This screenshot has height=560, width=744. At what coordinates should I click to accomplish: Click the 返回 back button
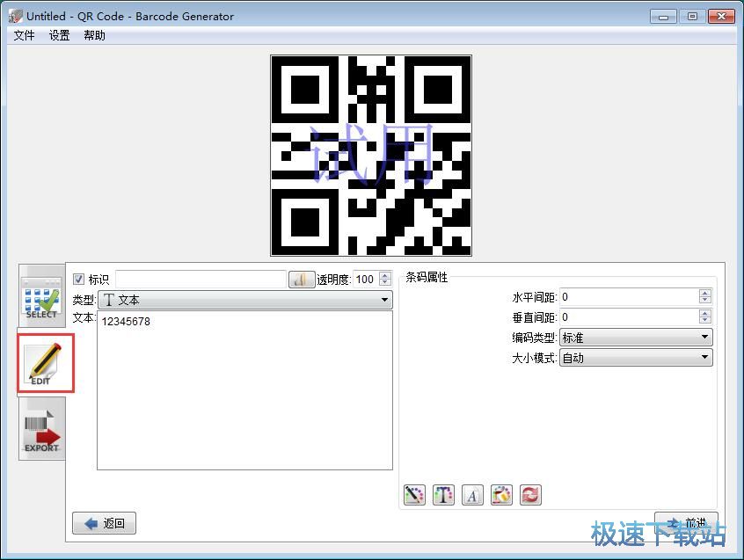click(104, 523)
